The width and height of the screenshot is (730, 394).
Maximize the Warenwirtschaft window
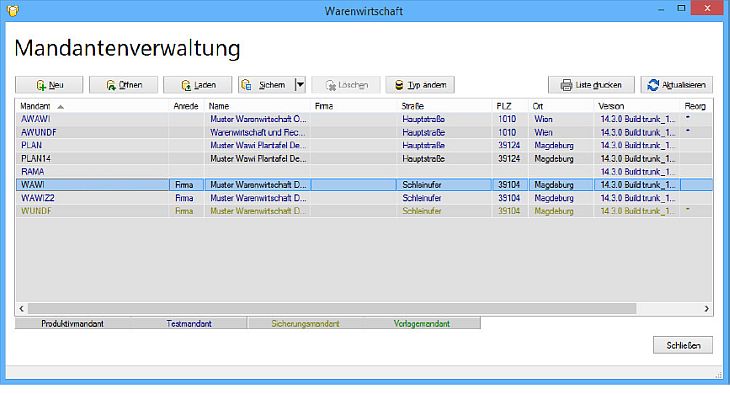[x=681, y=8]
